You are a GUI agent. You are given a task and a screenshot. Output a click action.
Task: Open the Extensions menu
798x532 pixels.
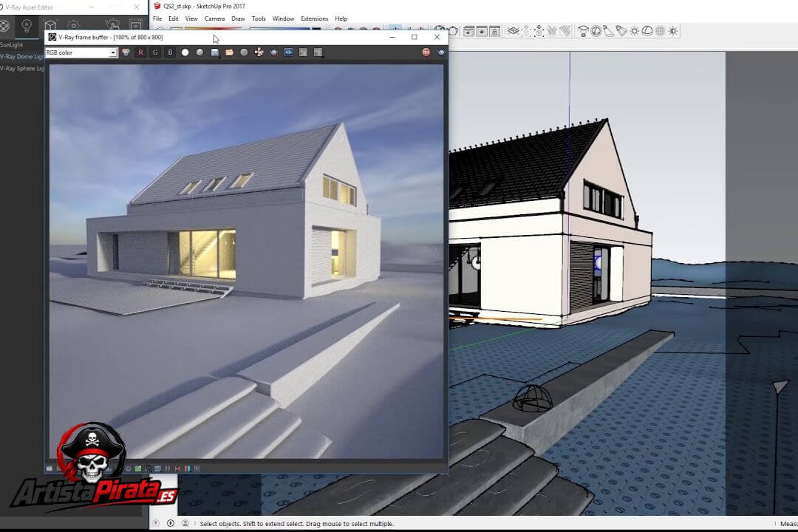[315, 18]
